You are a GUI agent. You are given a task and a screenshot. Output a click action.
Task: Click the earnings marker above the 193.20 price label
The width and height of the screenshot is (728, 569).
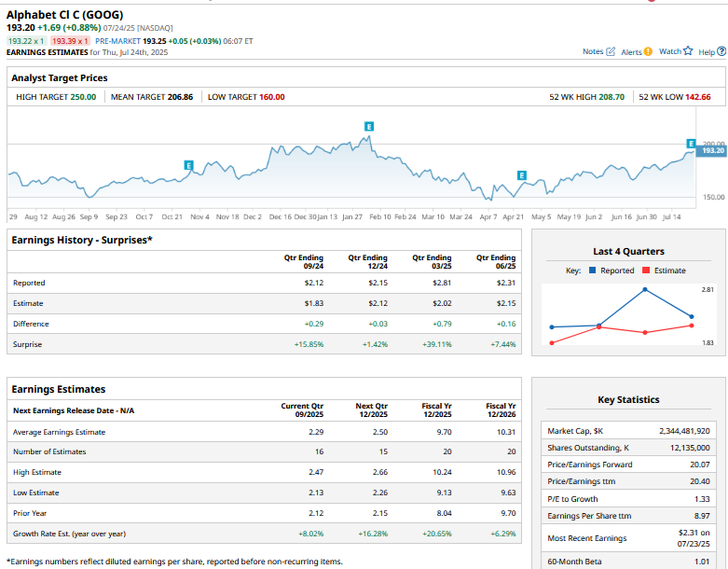691,143
